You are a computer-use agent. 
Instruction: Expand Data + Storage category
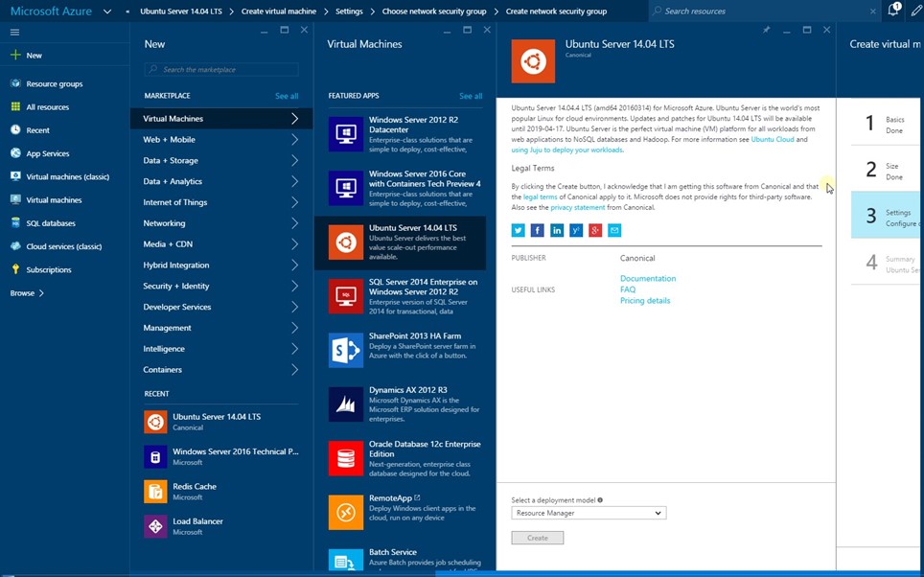tap(294, 160)
